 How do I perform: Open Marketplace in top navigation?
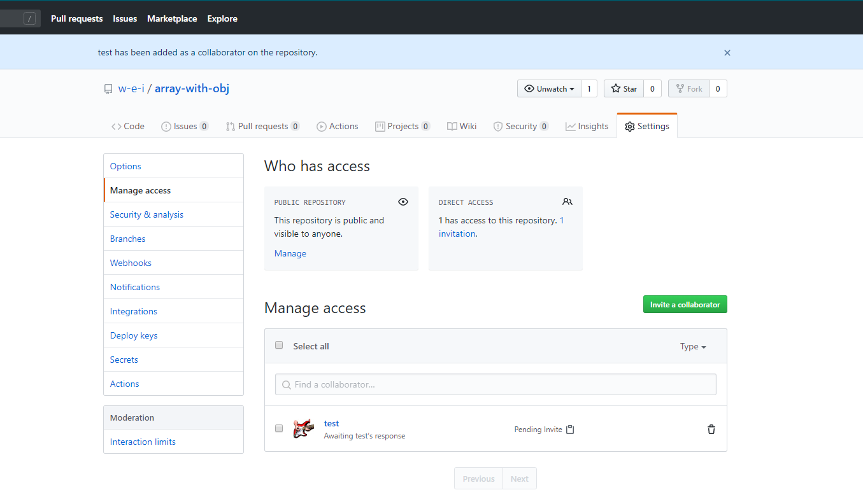click(172, 18)
